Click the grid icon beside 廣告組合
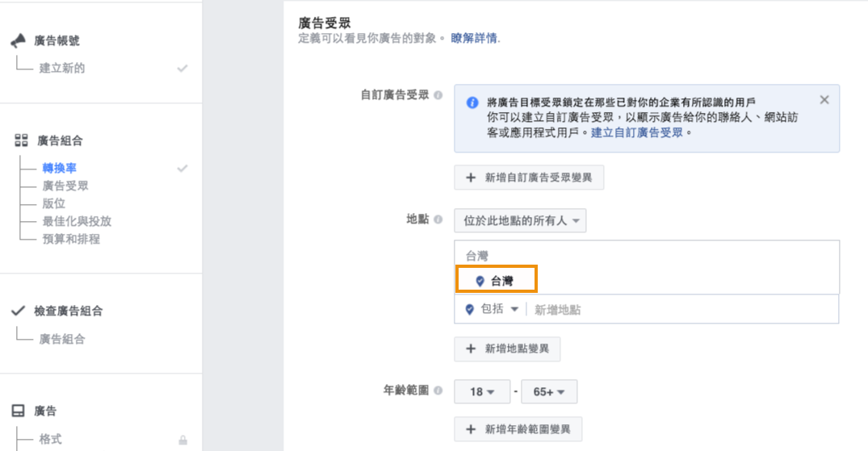 (21, 141)
